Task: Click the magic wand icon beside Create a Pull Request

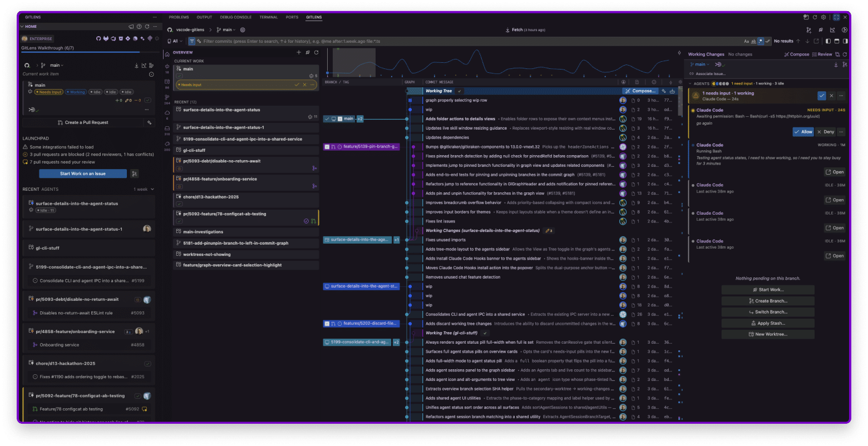Action: (x=149, y=122)
